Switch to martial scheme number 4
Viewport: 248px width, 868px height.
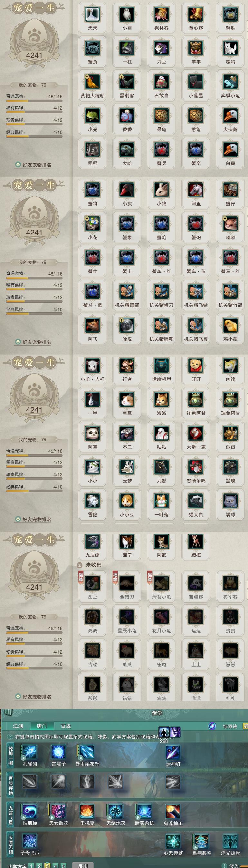pyautogui.click(x=55, y=865)
